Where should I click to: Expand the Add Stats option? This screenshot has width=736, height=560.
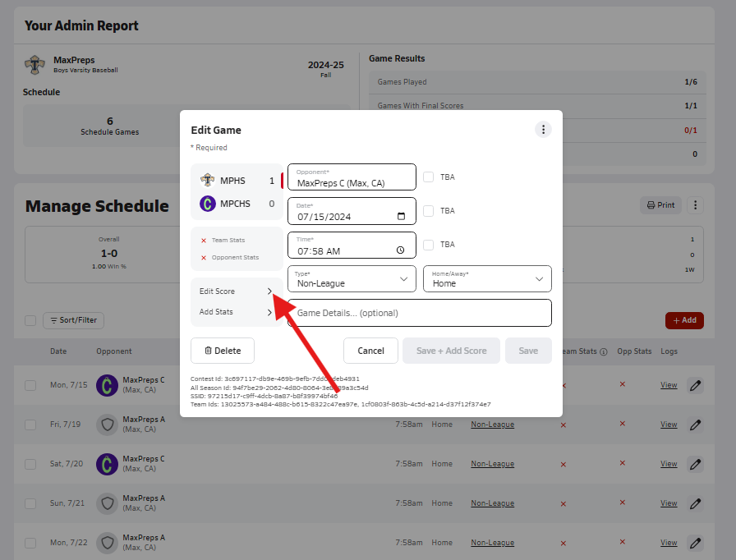pyautogui.click(x=236, y=312)
